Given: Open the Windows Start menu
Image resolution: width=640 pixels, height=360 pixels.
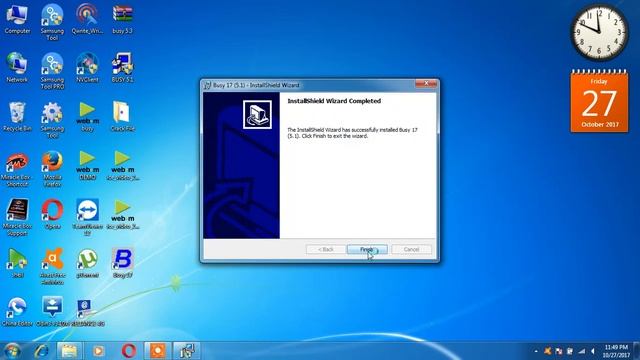Looking at the screenshot, I should (12, 351).
